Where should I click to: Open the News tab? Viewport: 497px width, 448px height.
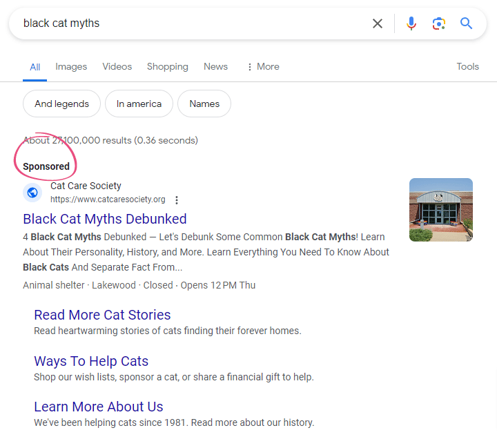pos(215,66)
